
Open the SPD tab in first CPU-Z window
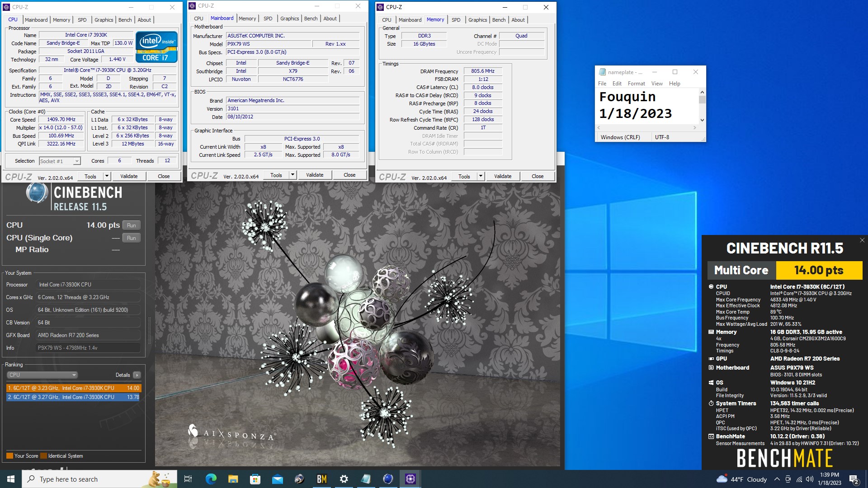[x=82, y=20]
